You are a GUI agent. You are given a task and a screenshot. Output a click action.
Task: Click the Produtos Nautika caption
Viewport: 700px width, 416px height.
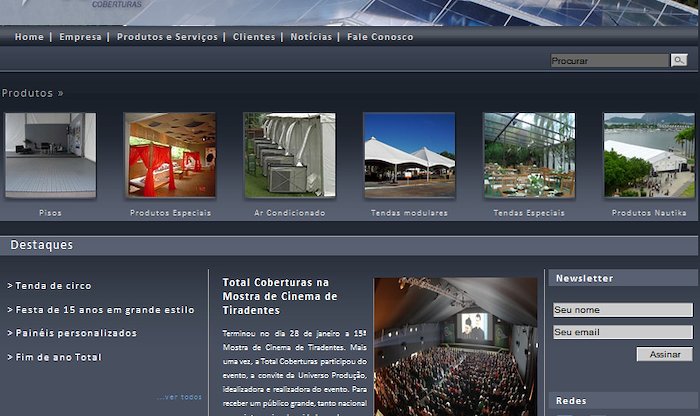pyautogui.click(x=649, y=213)
